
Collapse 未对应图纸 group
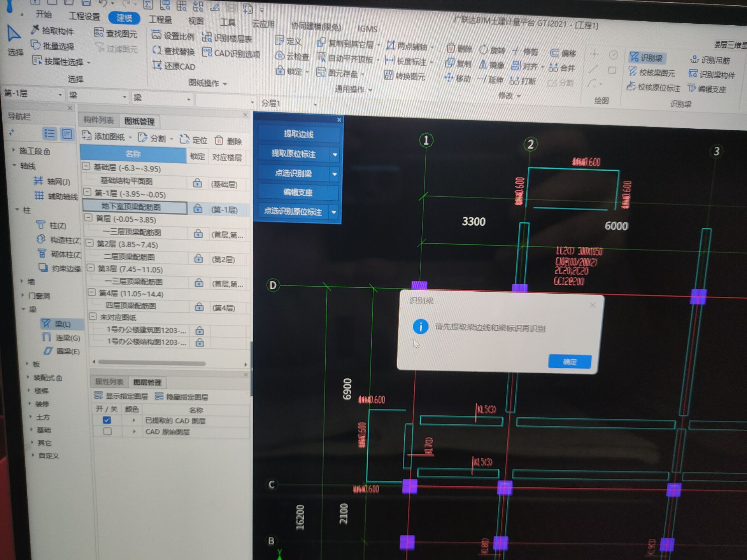(x=93, y=316)
